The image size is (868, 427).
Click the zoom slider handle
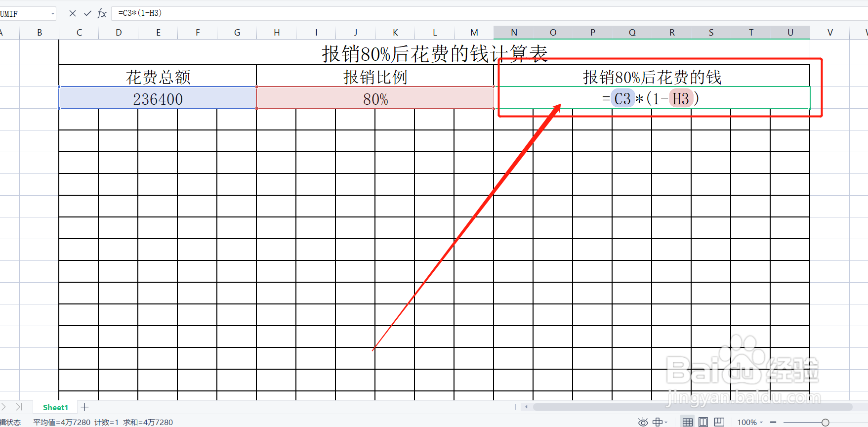coord(825,422)
